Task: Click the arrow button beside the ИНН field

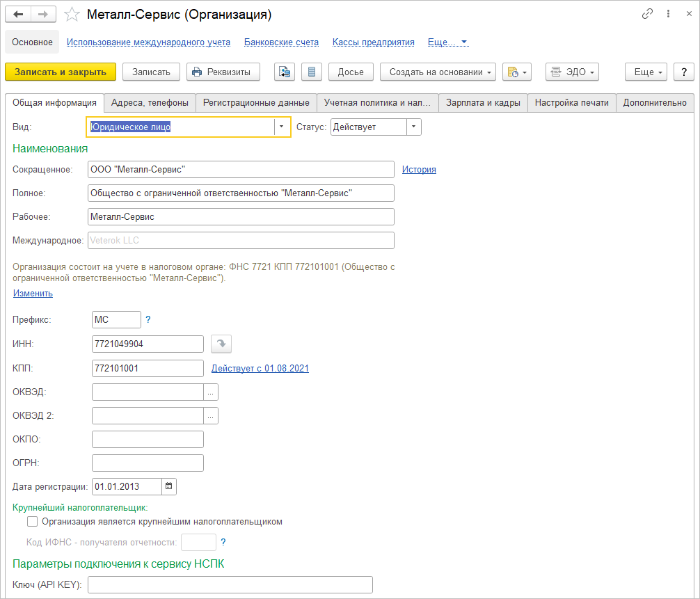Action: tap(221, 344)
